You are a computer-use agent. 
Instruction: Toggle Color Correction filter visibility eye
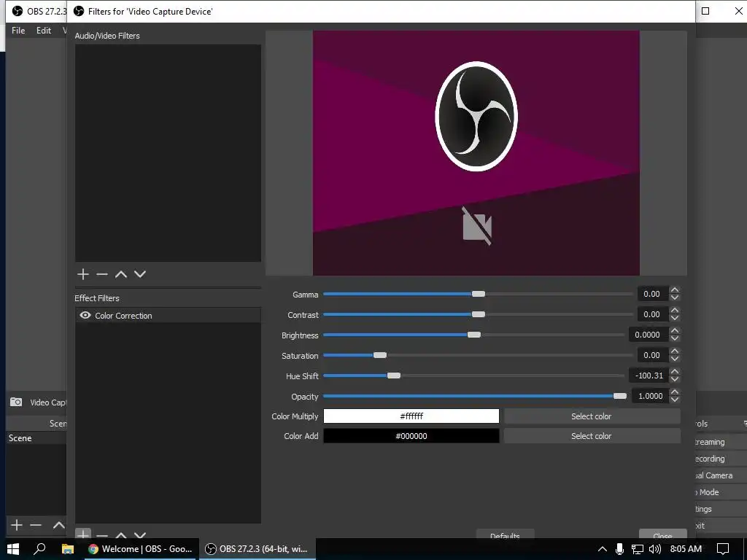pyautogui.click(x=85, y=315)
